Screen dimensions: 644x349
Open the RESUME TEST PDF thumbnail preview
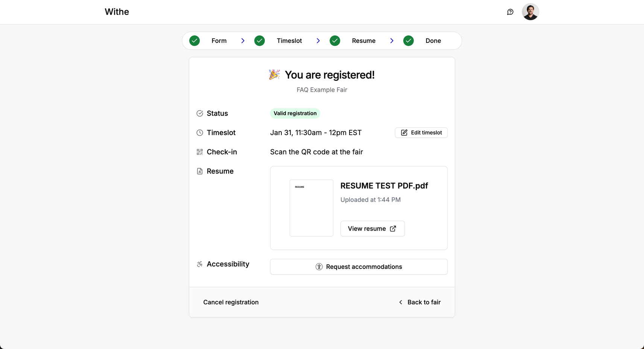pos(311,208)
